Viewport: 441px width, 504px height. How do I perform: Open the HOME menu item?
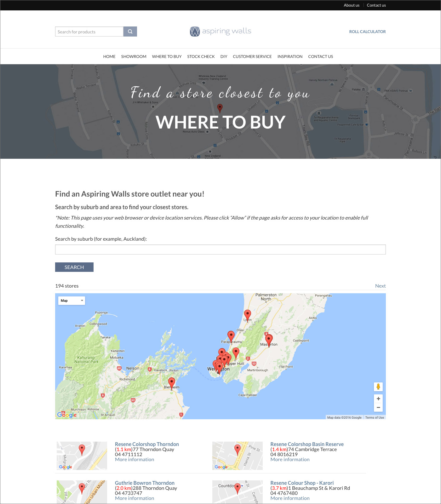click(109, 56)
